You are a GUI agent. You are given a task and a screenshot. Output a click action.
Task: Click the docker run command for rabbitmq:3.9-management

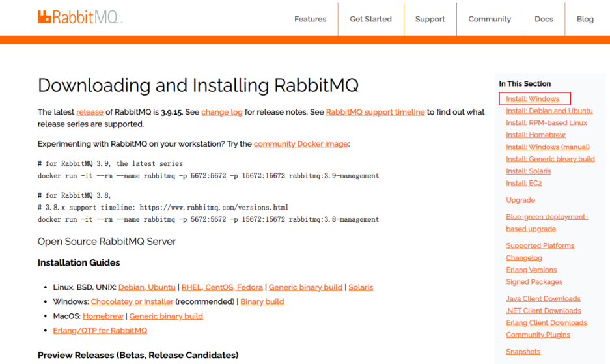[x=208, y=176]
